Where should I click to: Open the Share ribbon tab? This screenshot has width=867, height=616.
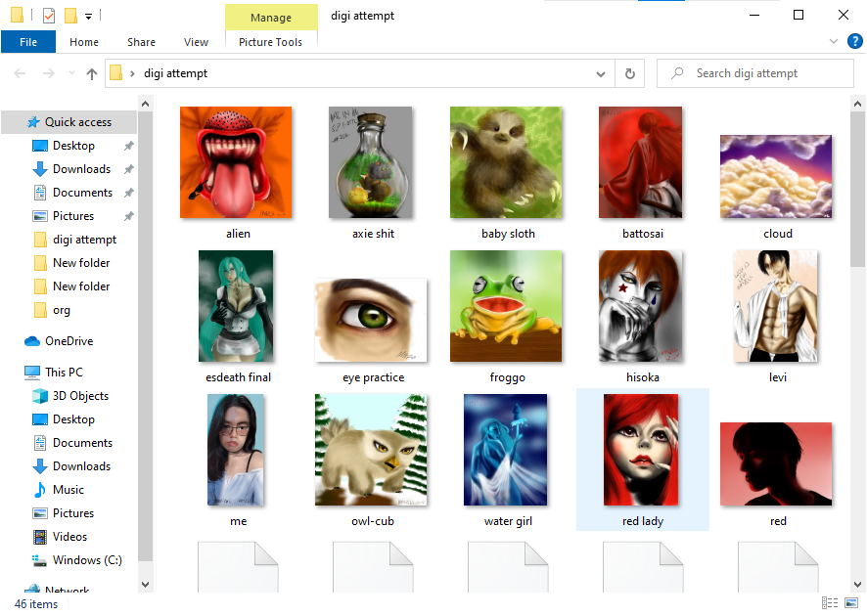pos(141,42)
